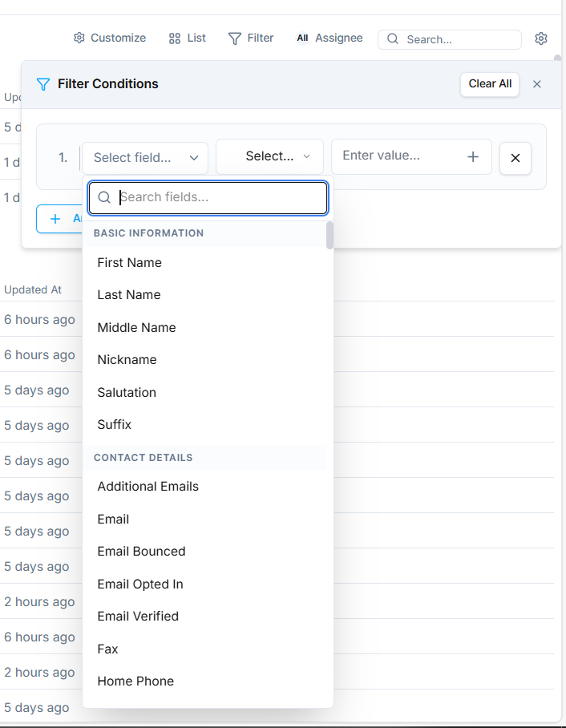Viewport: 566px width, 728px height.
Task: Select the Salutation field option
Action: pyautogui.click(x=127, y=392)
